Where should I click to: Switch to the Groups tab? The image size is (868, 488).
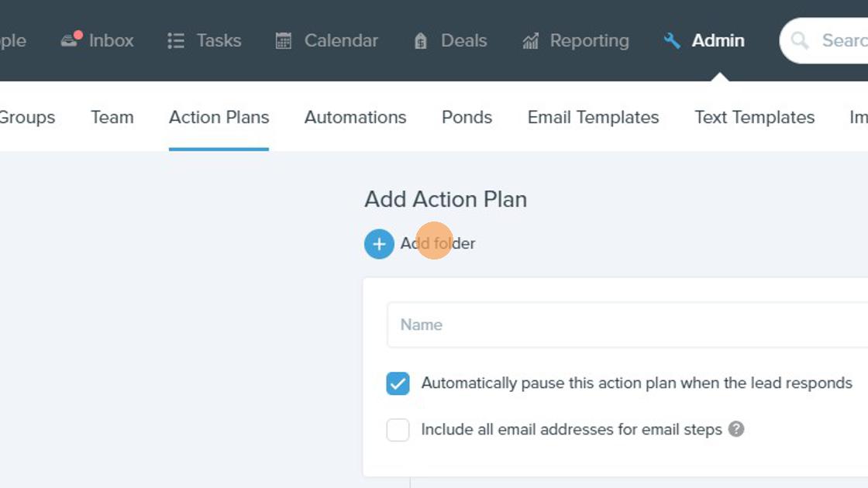27,117
